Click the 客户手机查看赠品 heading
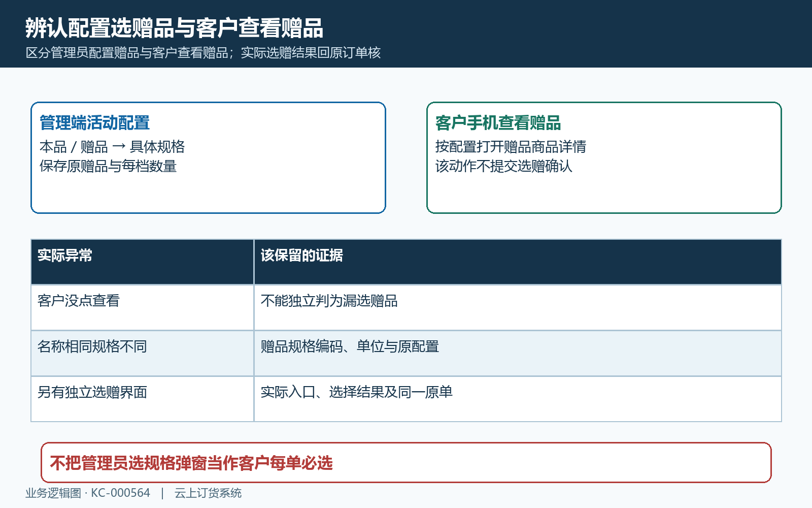812x508 pixels. (498, 123)
